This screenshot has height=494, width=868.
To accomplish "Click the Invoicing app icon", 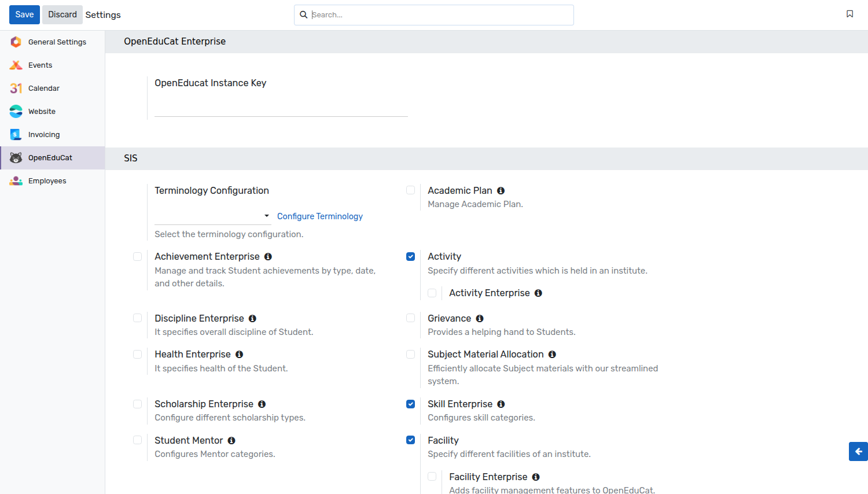I will tap(16, 134).
